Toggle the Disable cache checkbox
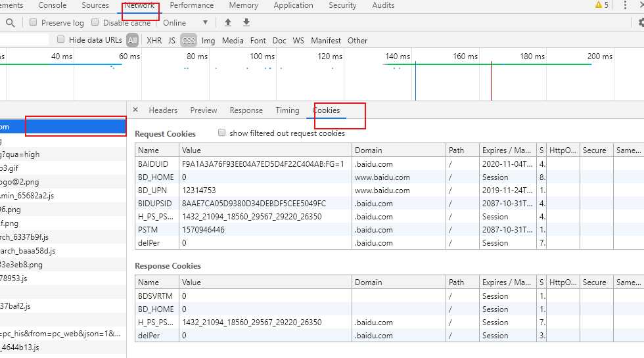The width and height of the screenshot is (644, 358). pyautogui.click(x=95, y=22)
